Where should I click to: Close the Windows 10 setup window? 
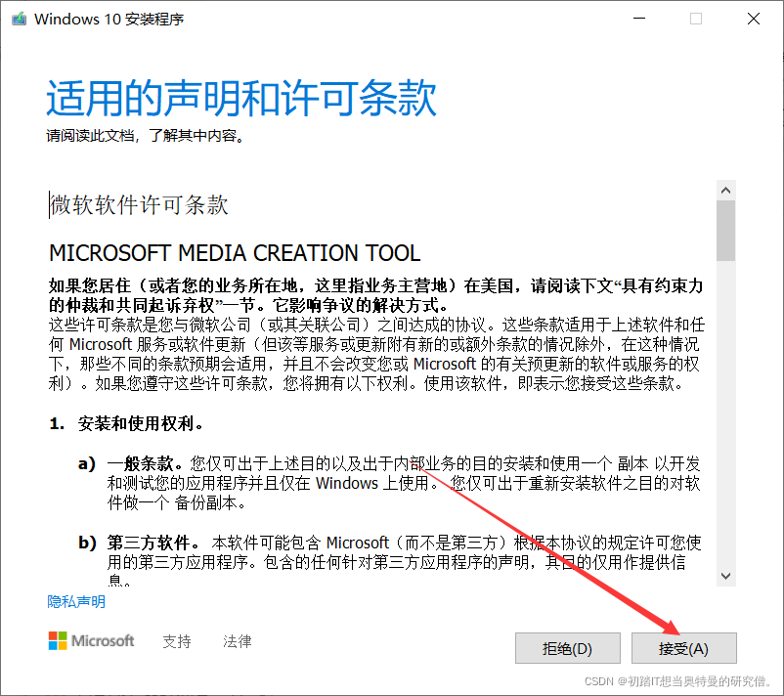753,19
